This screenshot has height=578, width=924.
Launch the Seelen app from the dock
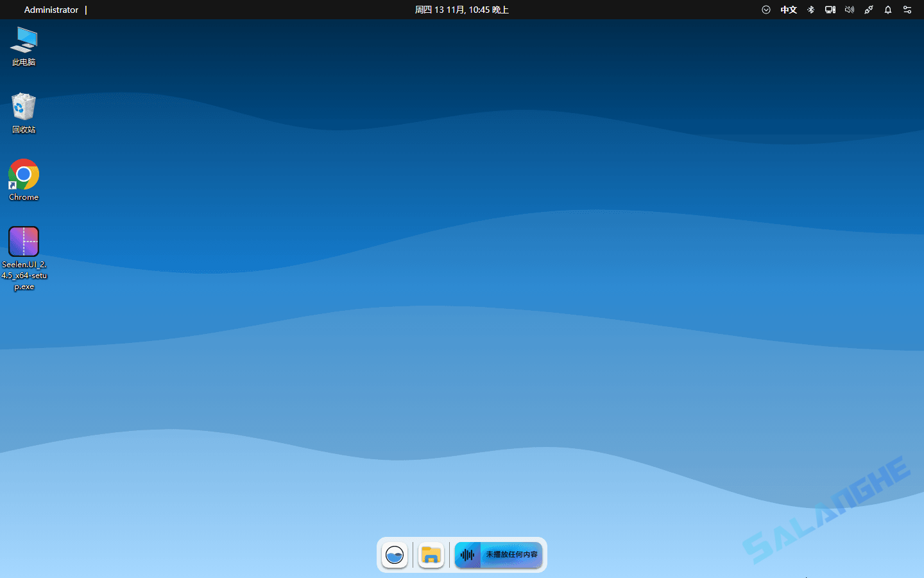(x=393, y=555)
